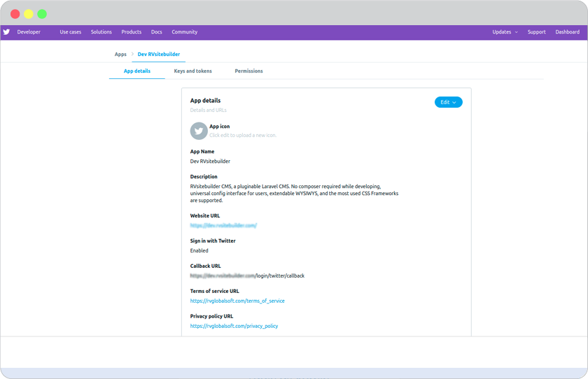Minimize window with yellow button
This screenshot has width=588, height=379.
pos(29,14)
